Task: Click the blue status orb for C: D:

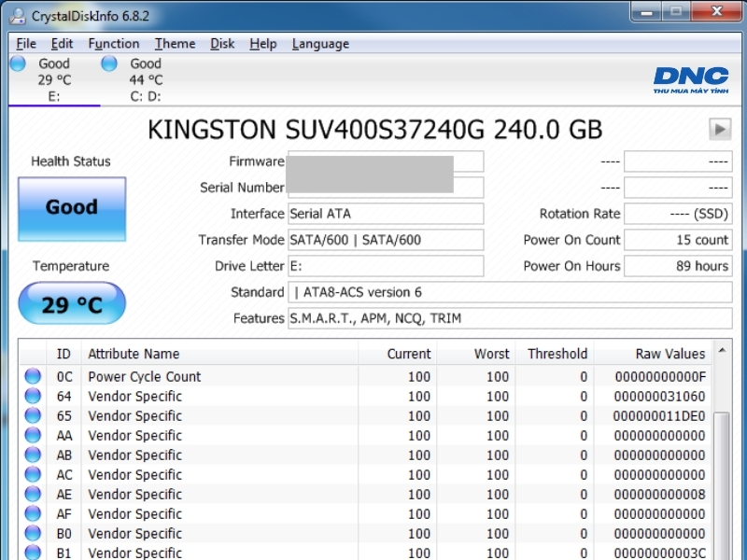Action: [109, 63]
